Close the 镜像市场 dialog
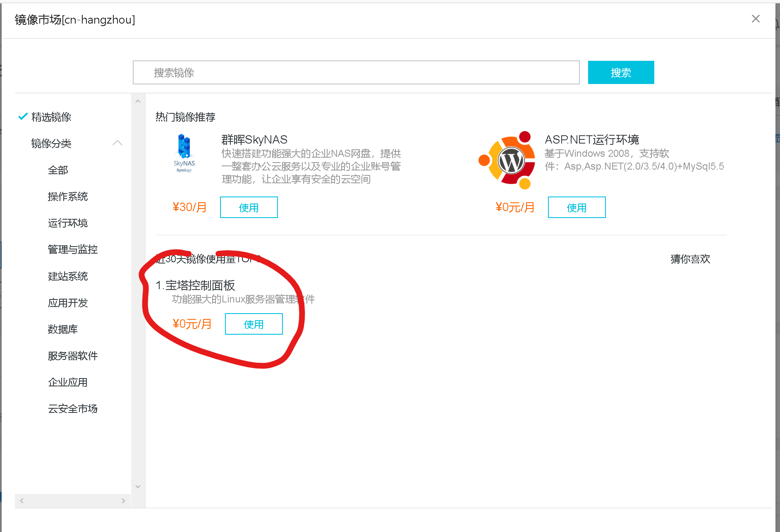The image size is (780, 532). click(x=756, y=19)
